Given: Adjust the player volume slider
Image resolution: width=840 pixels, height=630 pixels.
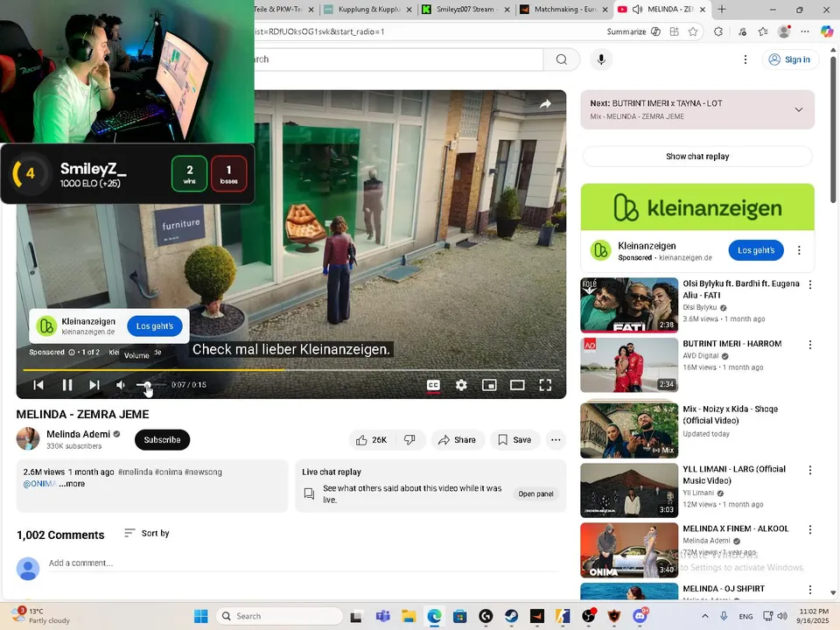Looking at the screenshot, I should click(150, 385).
